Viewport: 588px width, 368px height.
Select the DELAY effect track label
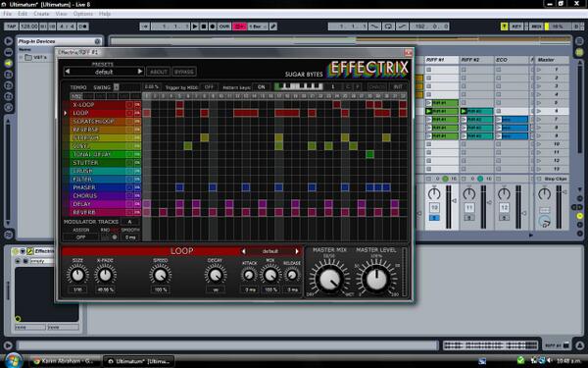(82, 204)
